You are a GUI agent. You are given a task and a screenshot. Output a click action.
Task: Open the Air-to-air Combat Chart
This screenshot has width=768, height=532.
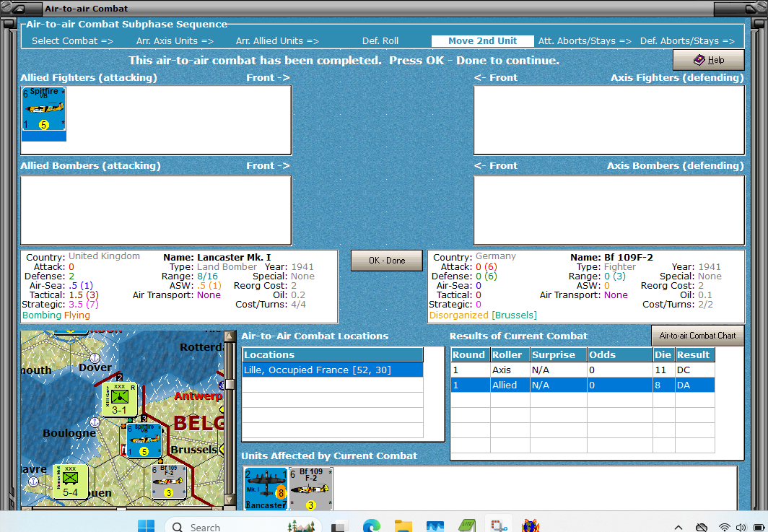pos(697,336)
